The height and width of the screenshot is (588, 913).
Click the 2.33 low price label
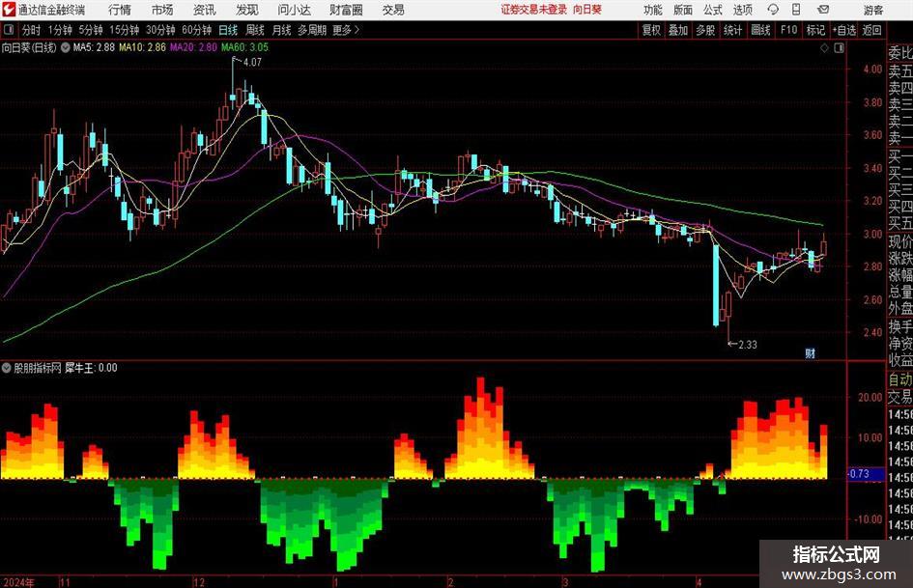(748, 345)
